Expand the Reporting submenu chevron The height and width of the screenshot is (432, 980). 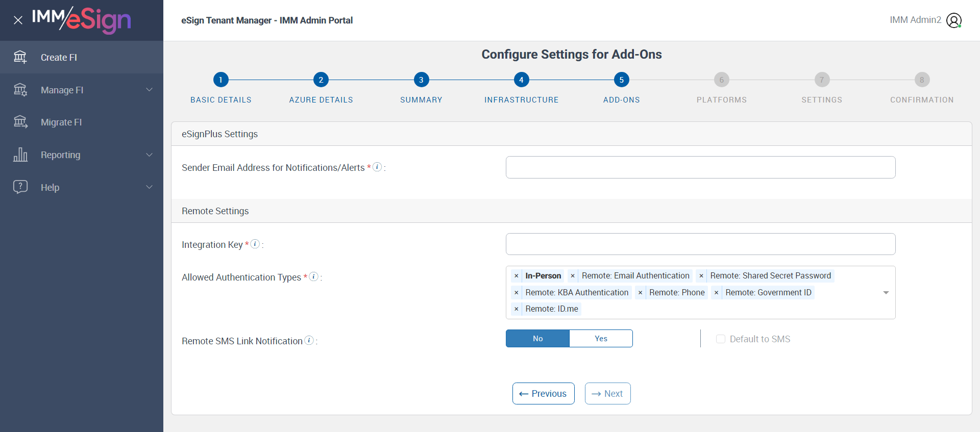[x=149, y=155]
